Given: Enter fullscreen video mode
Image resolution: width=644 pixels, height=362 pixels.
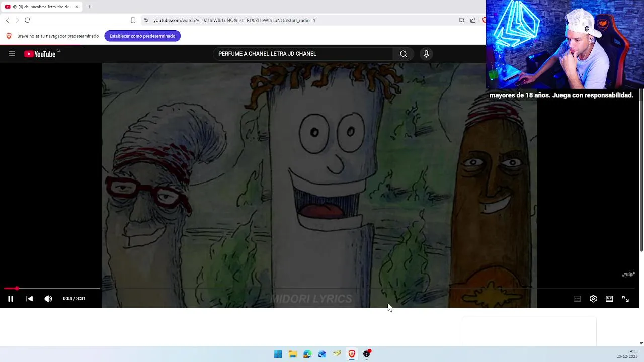Looking at the screenshot, I should [x=625, y=299].
